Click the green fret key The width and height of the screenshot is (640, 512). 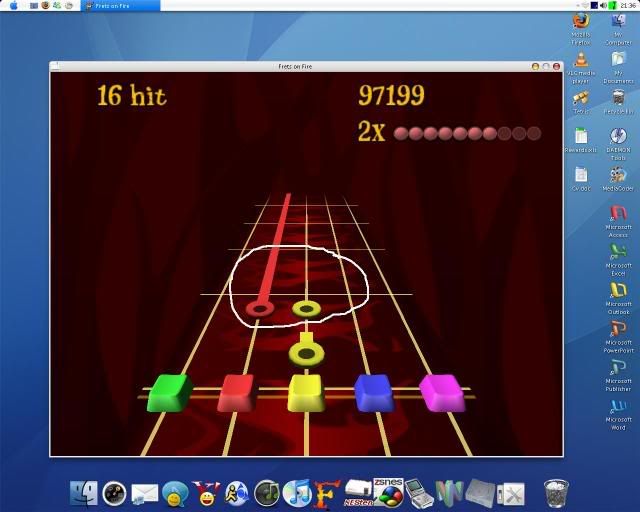[169, 393]
